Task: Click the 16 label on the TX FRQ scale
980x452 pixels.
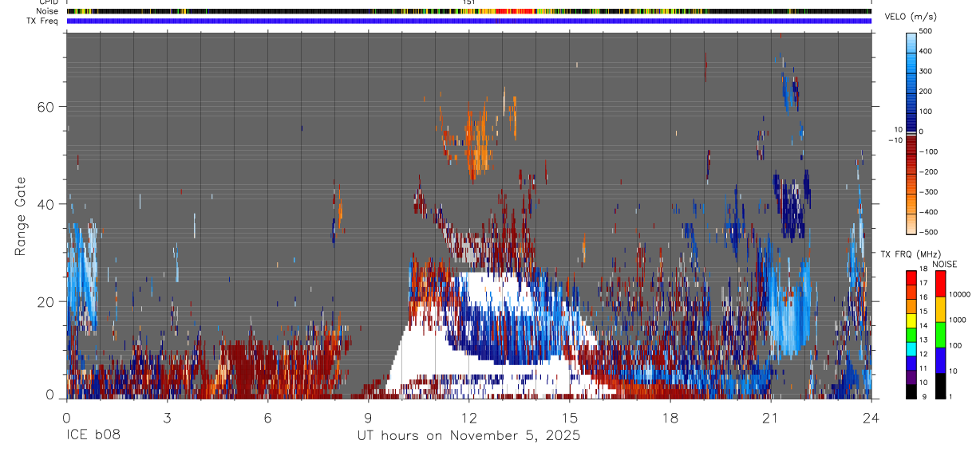Action: point(923,297)
